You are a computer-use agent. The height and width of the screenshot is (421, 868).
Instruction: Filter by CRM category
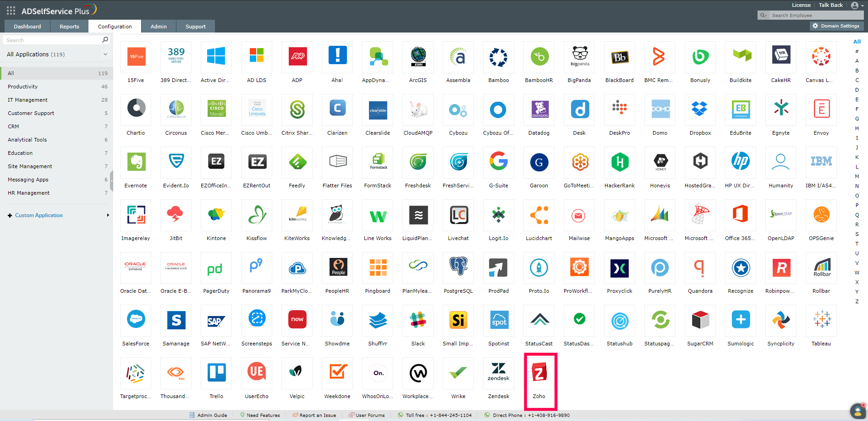coord(56,126)
